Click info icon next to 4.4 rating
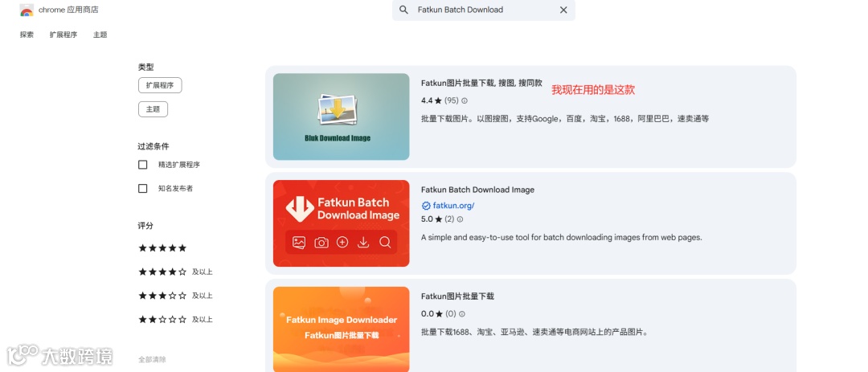 (x=465, y=100)
